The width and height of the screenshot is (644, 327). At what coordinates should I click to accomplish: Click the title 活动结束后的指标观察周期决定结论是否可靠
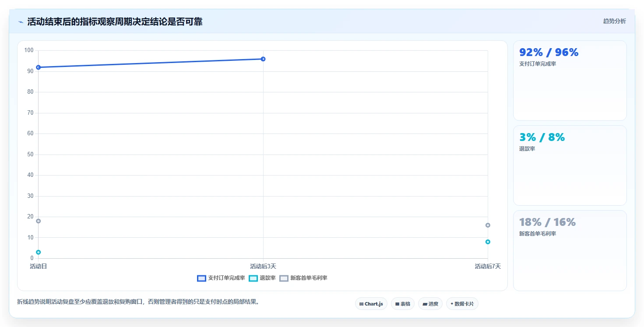(x=115, y=22)
